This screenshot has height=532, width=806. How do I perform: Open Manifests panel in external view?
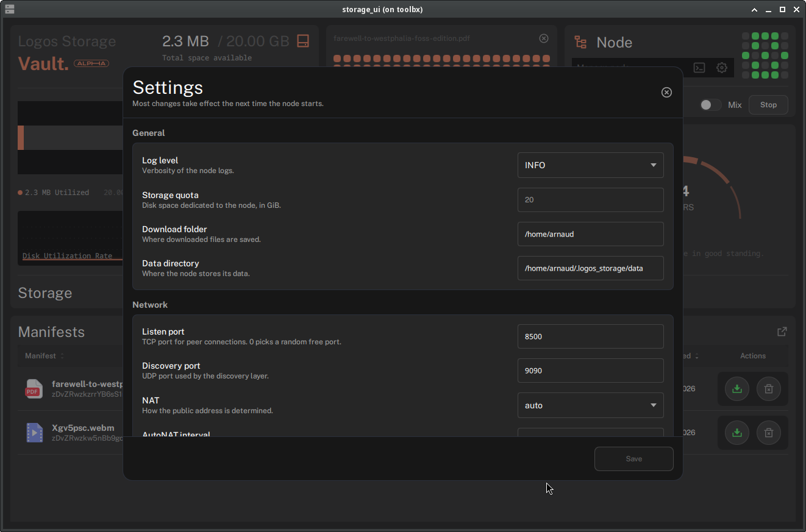click(782, 332)
